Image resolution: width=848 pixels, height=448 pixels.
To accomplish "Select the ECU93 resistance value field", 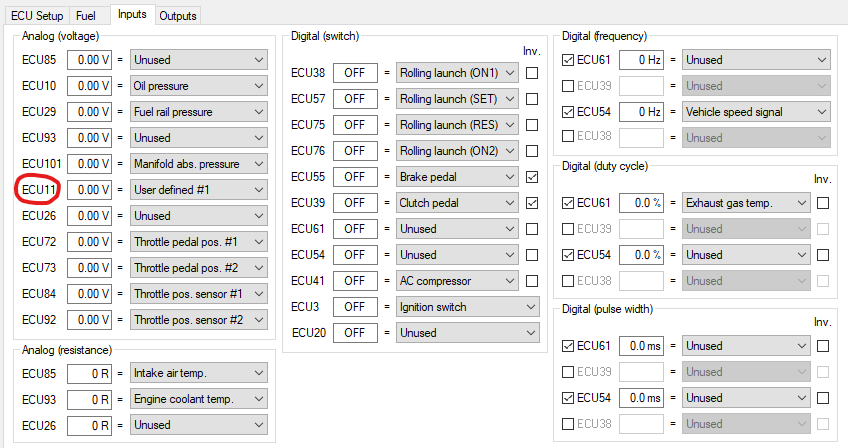I will click(x=89, y=399).
